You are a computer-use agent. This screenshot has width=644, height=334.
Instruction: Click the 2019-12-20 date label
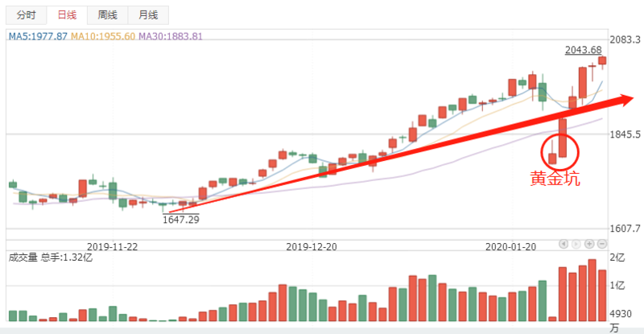pyautogui.click(x=312, y=246)
